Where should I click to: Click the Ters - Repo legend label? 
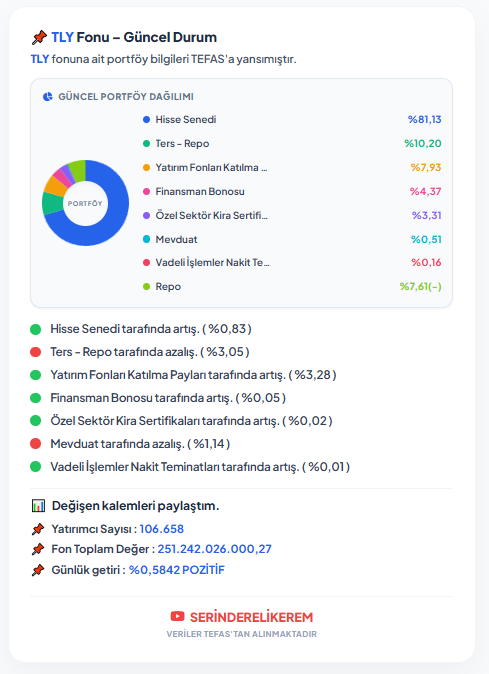pyautogui.click(x=182, y=144)
